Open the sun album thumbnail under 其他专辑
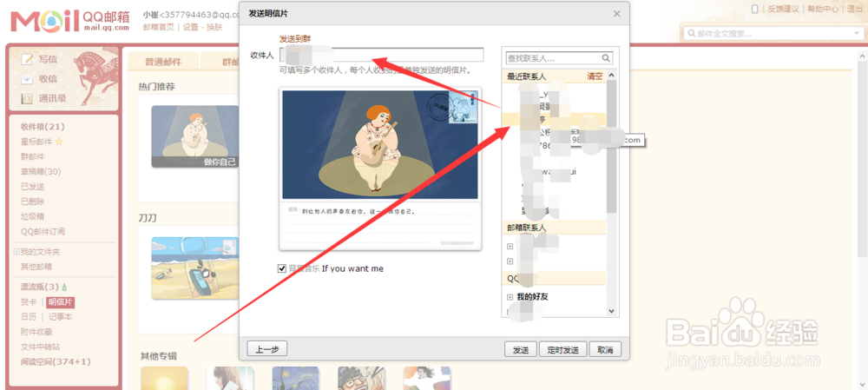 point(164,379)
